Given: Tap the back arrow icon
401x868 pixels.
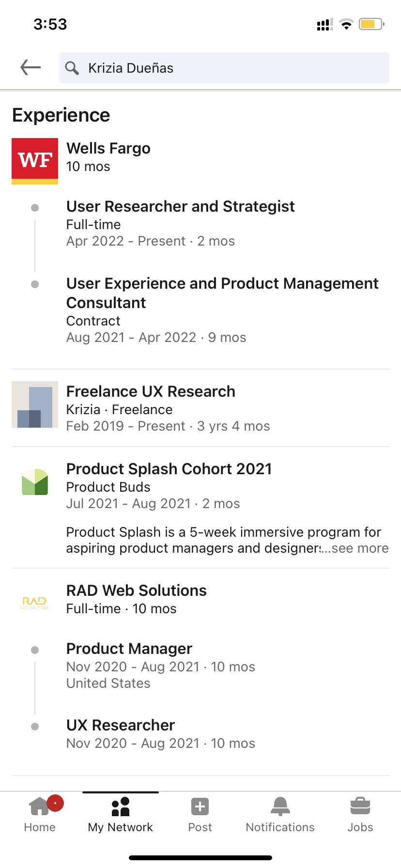Looking at the screenshot, I should coord(31,67).
